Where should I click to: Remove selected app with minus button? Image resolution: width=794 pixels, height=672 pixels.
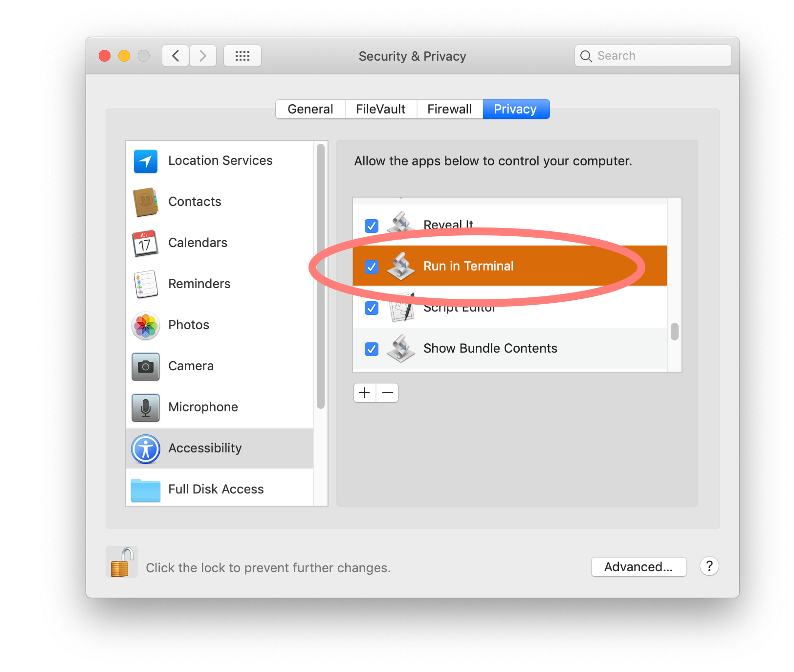387,393
